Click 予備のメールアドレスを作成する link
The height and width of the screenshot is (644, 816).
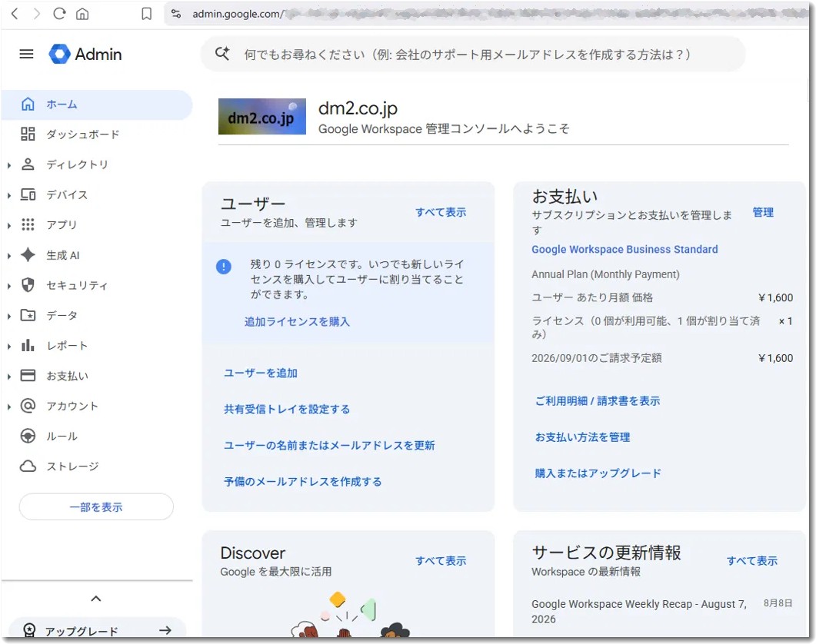pyautogui.click(x=303, y=482)
